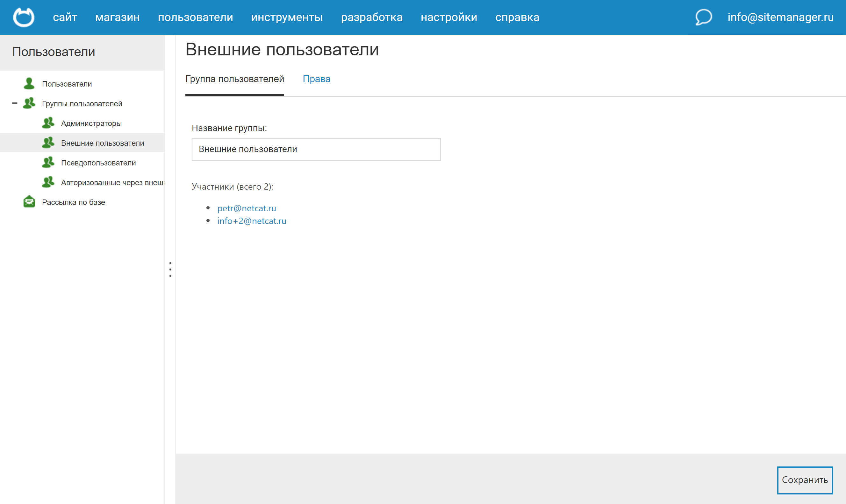Open the разработка menu

(372, 17)
